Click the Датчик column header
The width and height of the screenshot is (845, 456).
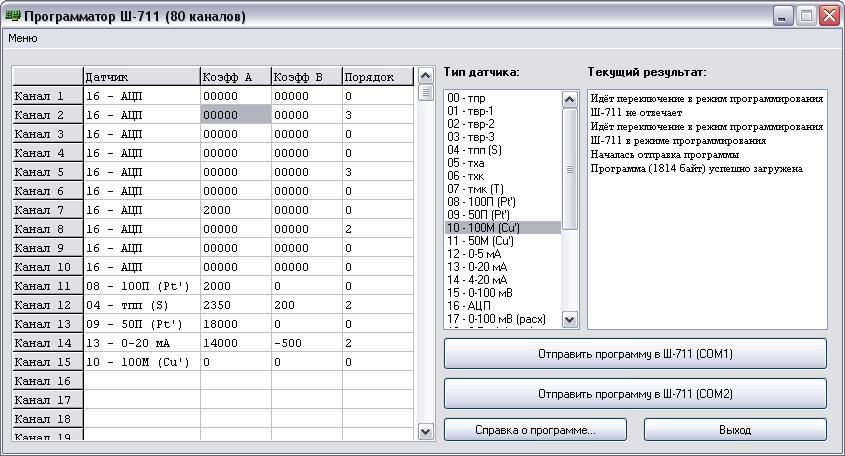(x=141, y=77)
